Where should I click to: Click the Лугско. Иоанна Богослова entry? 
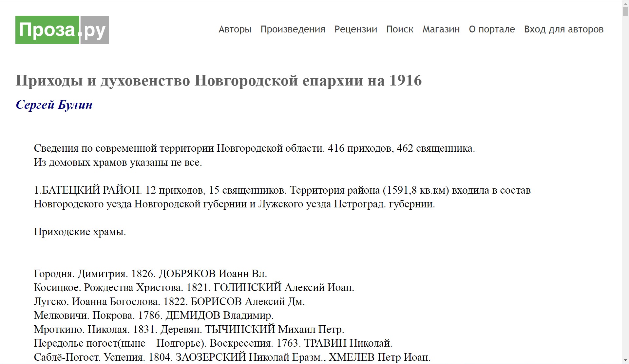coord(169,301)
